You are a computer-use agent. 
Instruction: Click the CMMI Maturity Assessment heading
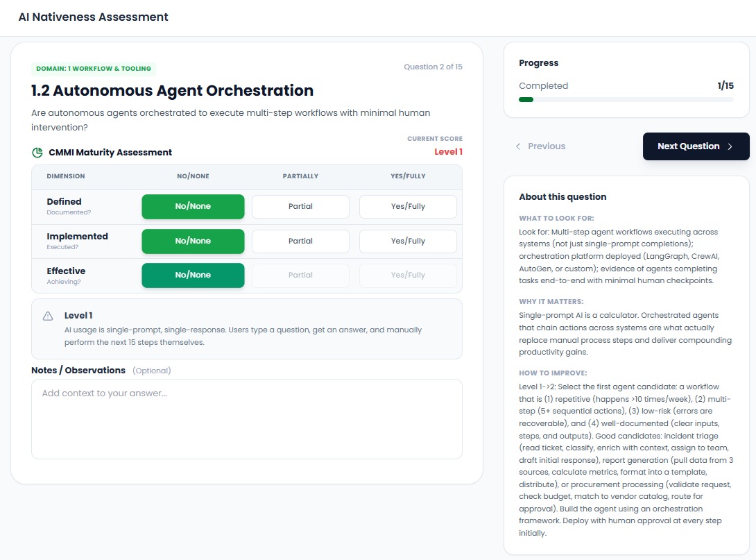110,153
